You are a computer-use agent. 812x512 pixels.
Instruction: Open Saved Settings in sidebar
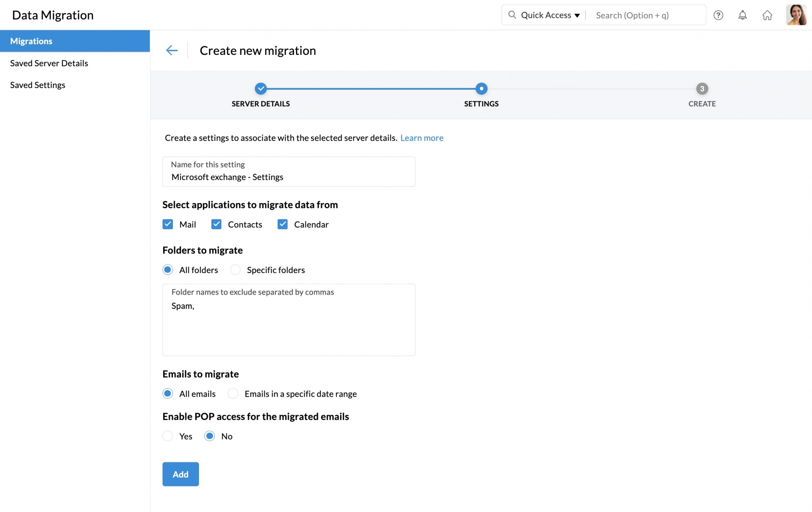[38, 85]
